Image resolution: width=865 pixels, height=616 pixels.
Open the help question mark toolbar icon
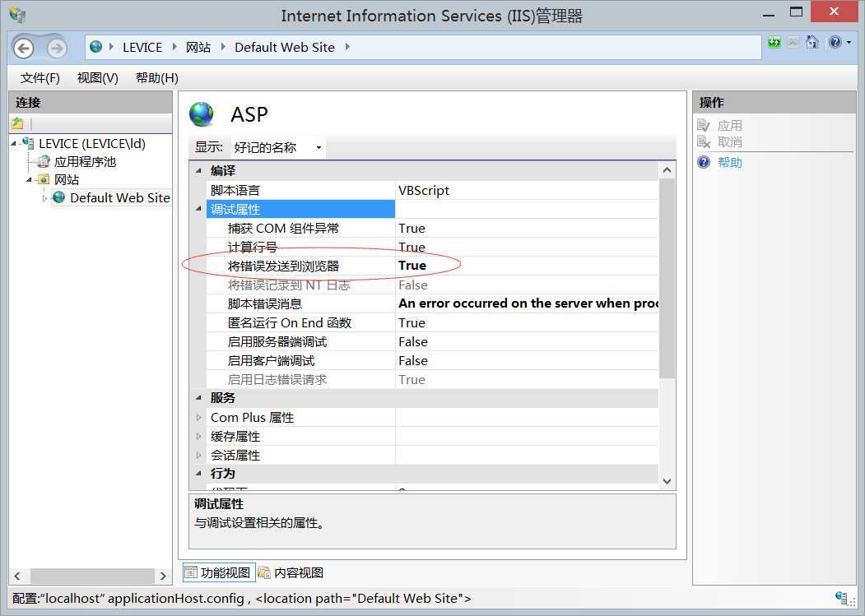[x=835, y=42]
